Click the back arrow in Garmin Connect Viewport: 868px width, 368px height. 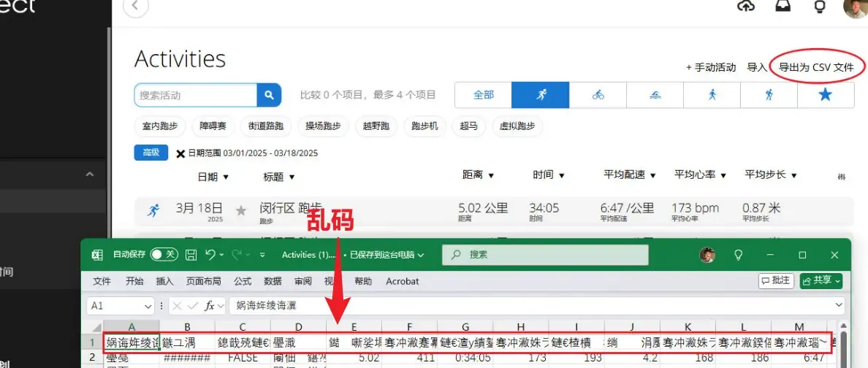point(136,7)
